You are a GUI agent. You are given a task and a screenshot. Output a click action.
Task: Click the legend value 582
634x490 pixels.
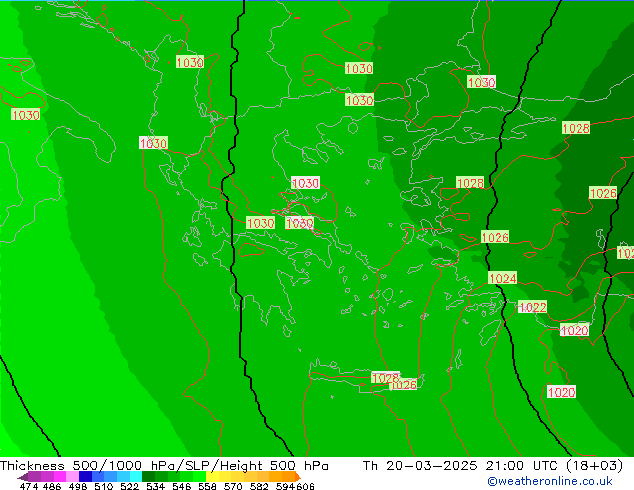coord(259,486)
